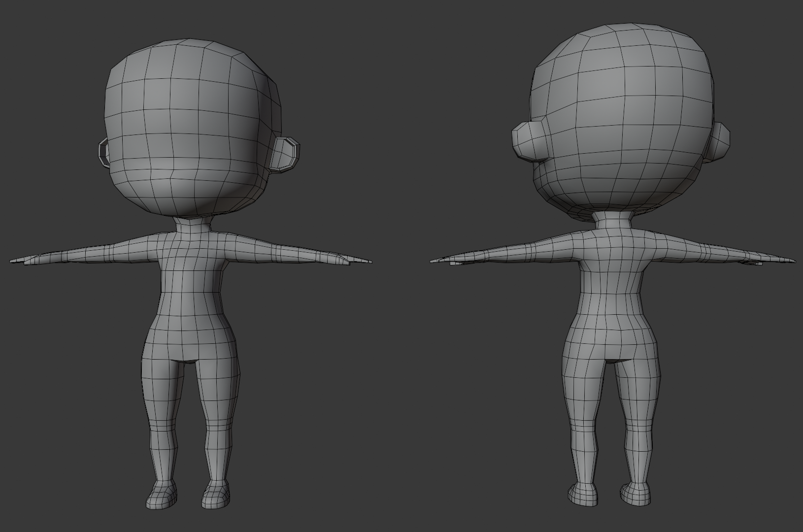Select the small ear on left model's left side
Image resolution: width=803 pixels, height=532 pixels.
[x=103, y=153]
